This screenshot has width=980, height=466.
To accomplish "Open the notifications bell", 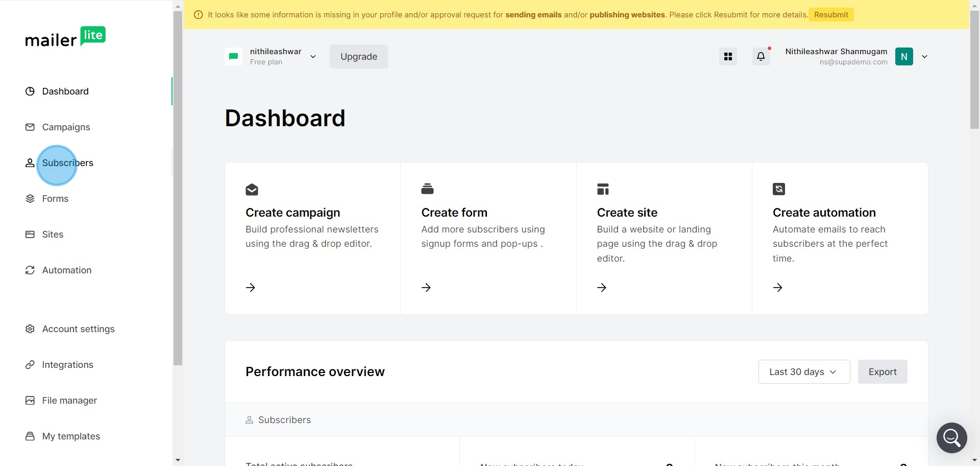I will pos(761,57).
